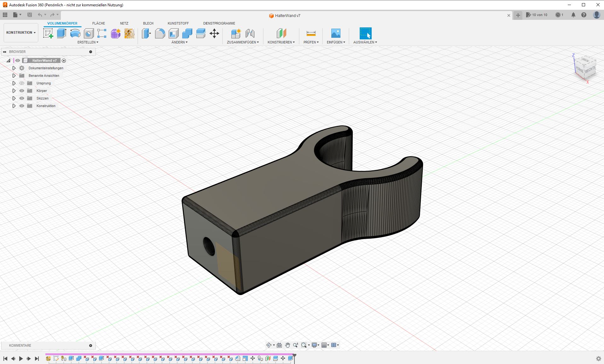This screenshot has width=604, height=364.
Task: Open the help question mark icon
Action: tap(584, 15)
